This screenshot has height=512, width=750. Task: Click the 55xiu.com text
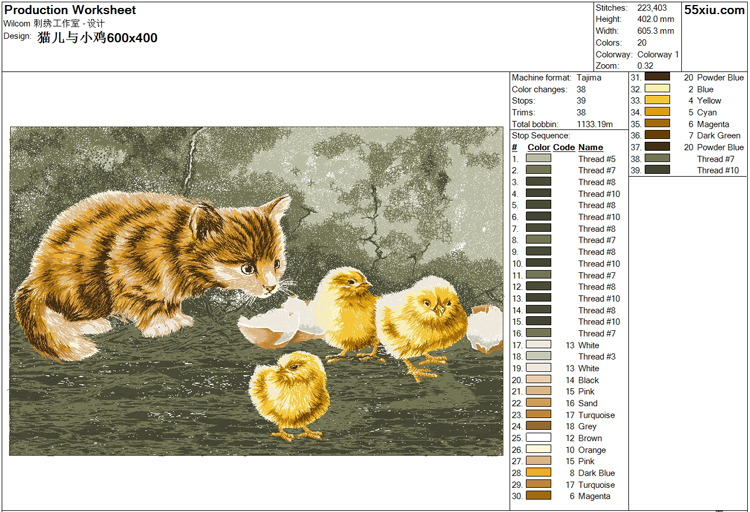pos(714,10)
